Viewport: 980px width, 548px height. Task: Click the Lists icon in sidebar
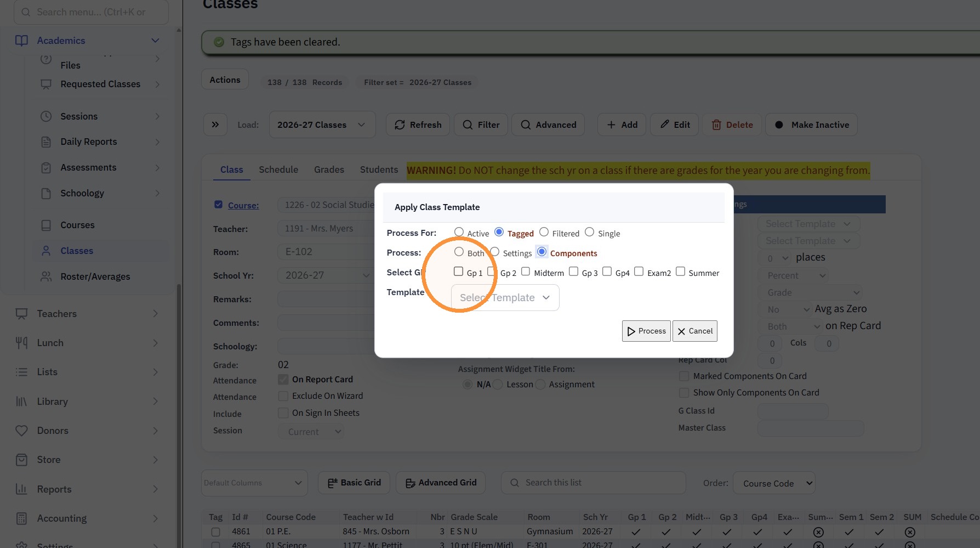pos(21,372)
